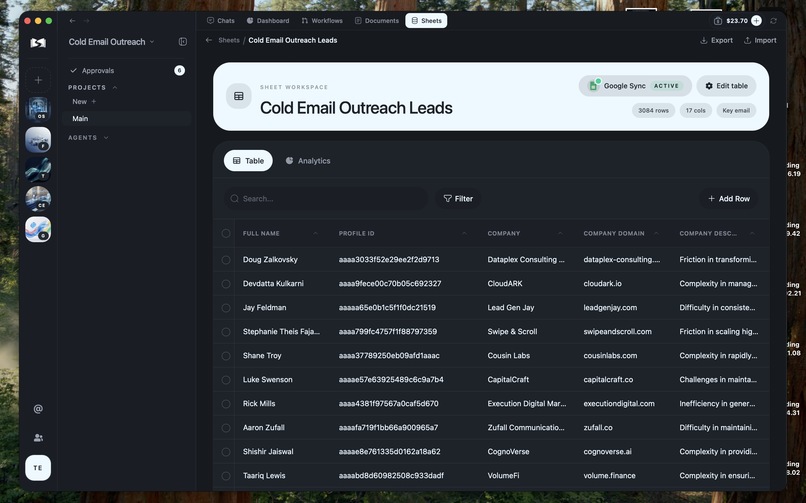Focus the Search input field
This screenshot has width=806, height=503.
tap(325, 199)
